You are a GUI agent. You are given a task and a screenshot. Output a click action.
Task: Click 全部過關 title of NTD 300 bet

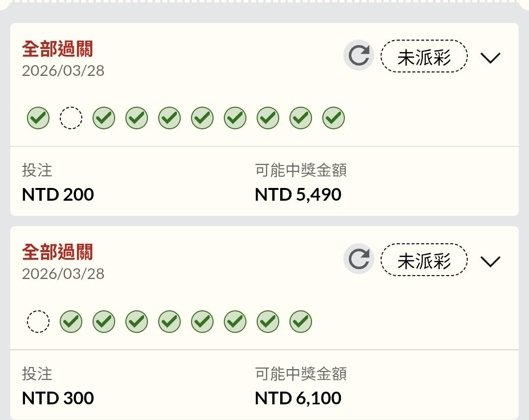click(57, 253)
